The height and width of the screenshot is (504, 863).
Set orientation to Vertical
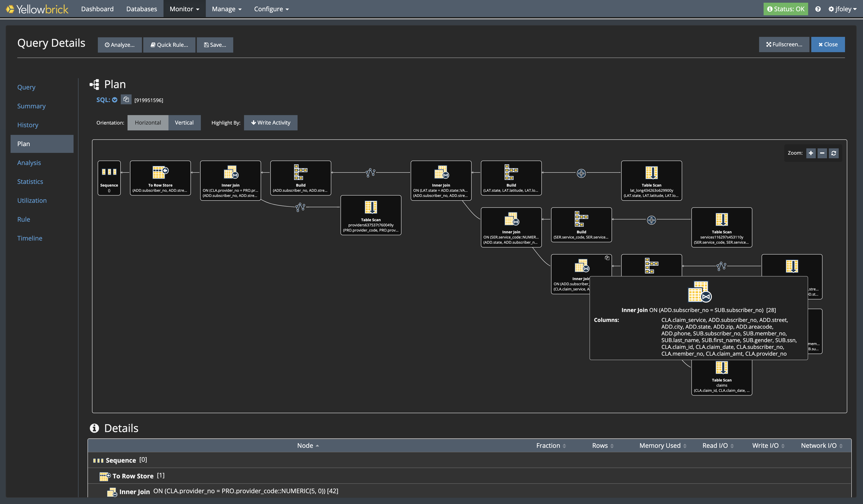point(184,123)
